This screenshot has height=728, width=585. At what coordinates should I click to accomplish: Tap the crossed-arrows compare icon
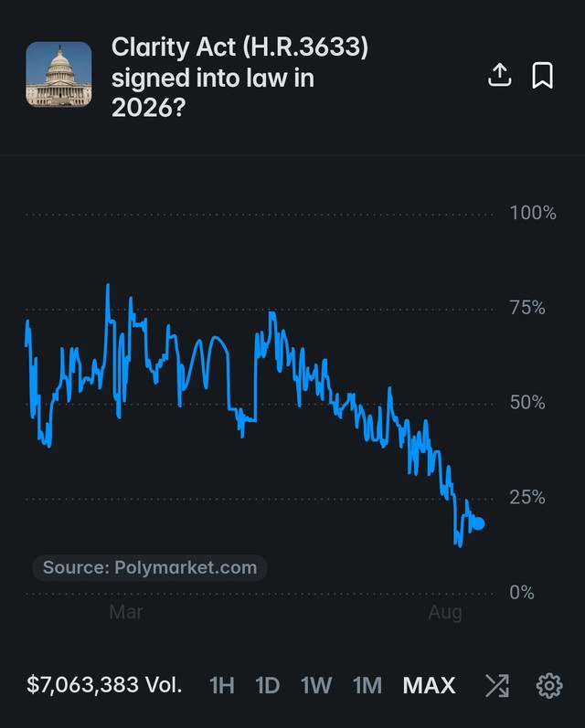pyautogui.click(x=497, y=686)
